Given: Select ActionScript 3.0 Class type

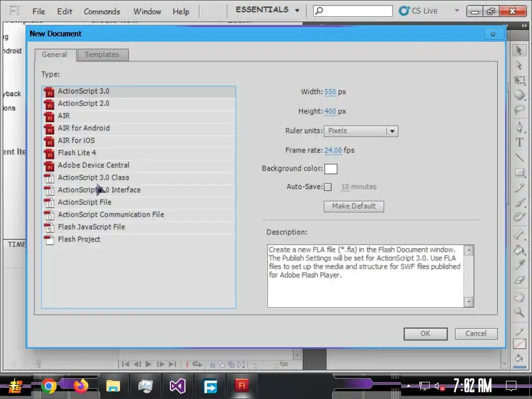Looking at the screenshot, I should pos(139,178).
